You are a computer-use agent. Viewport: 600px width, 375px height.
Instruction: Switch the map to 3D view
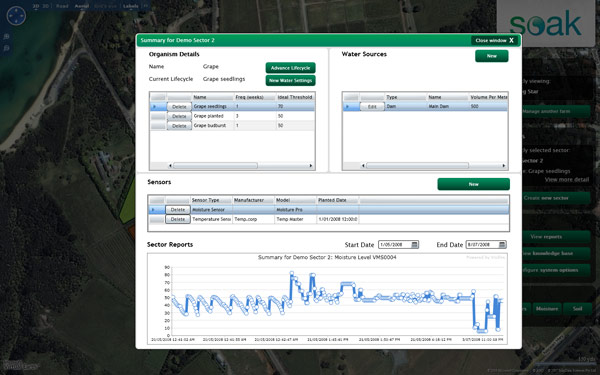click(x=46, y=6)
